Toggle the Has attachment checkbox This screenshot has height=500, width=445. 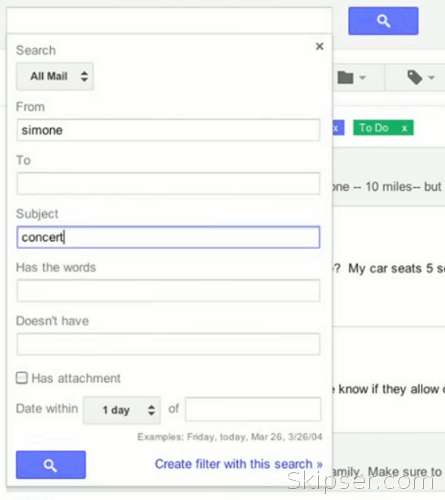point(22,378)
